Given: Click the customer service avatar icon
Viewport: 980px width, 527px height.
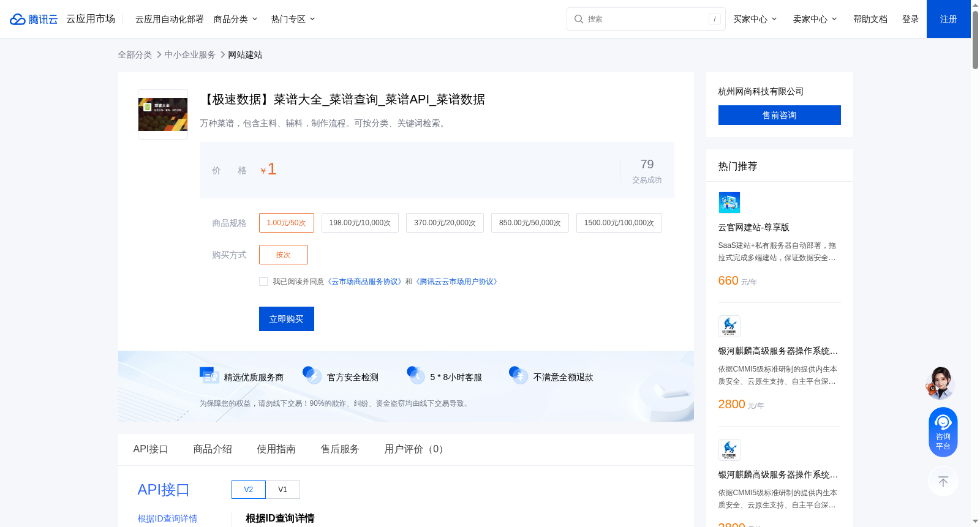Looking at the screenshot, I should [940, 383].
